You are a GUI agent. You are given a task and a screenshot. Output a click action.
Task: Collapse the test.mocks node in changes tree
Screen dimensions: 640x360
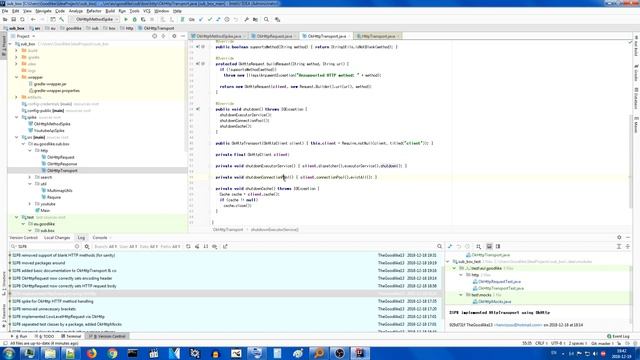[461, 295]
